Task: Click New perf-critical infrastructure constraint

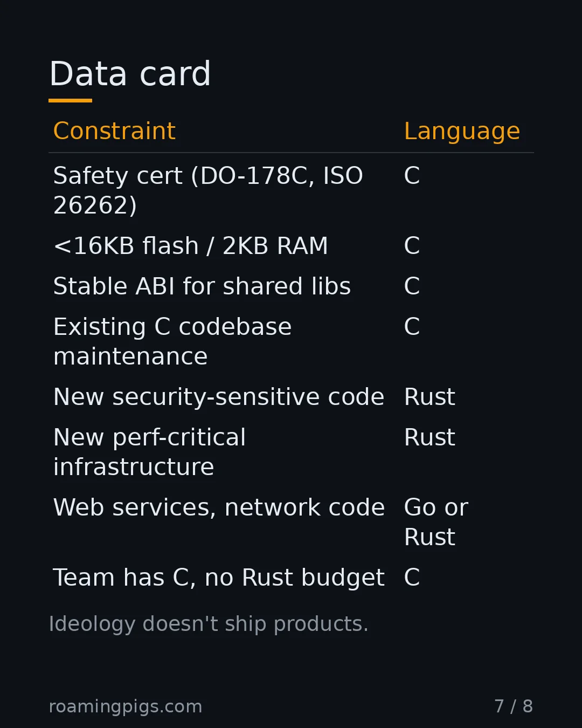Action: (x=150, y=452)
